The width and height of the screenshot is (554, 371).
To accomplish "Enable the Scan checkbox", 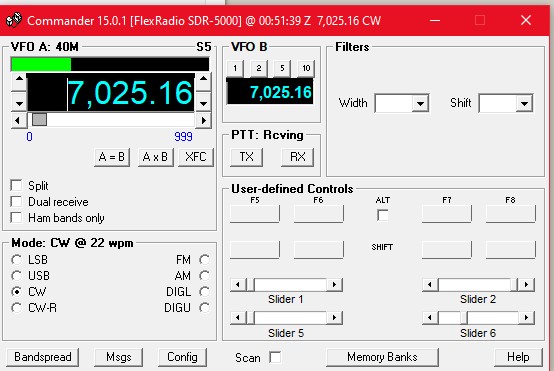I will (x=275, y=357).
